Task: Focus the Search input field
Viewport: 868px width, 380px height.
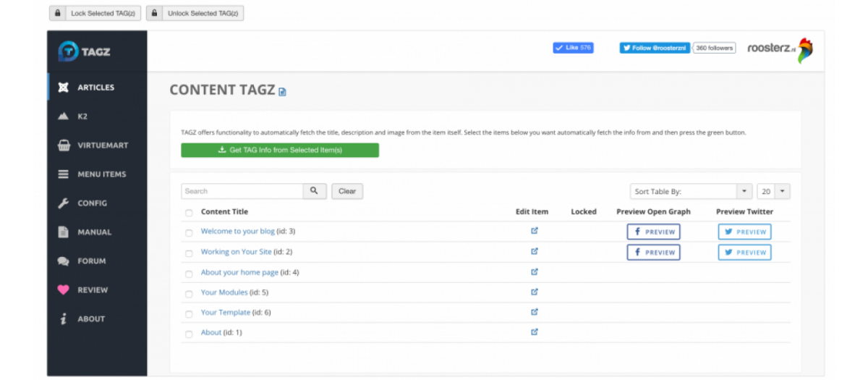Action: click(x=242, y=191)
